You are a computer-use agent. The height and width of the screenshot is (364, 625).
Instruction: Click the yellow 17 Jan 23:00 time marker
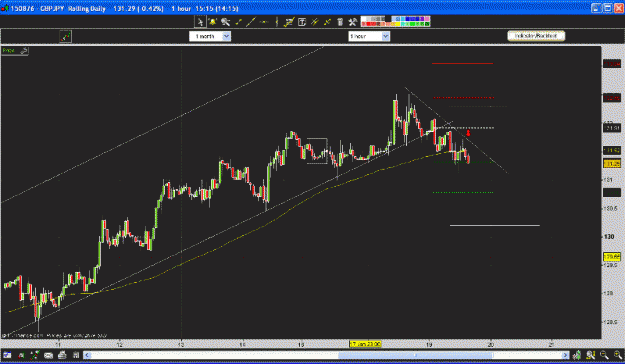pyautogui.click(x=365, y=344)
